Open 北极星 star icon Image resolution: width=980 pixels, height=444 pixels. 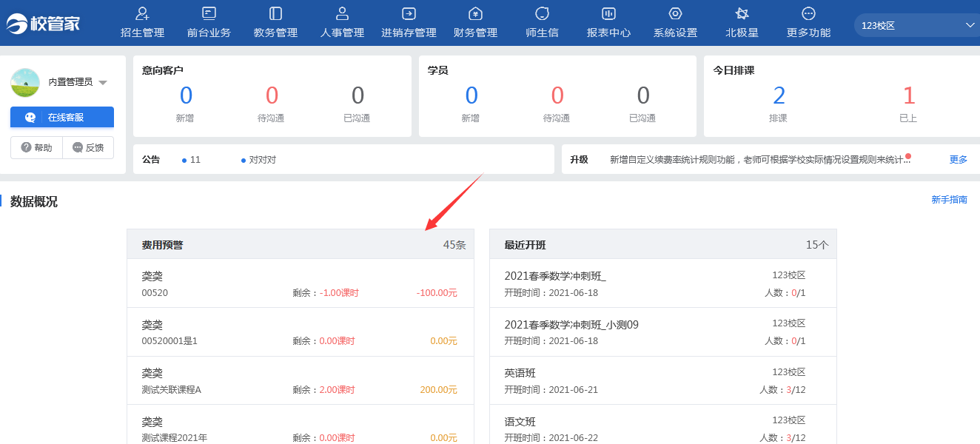(742, 13)
